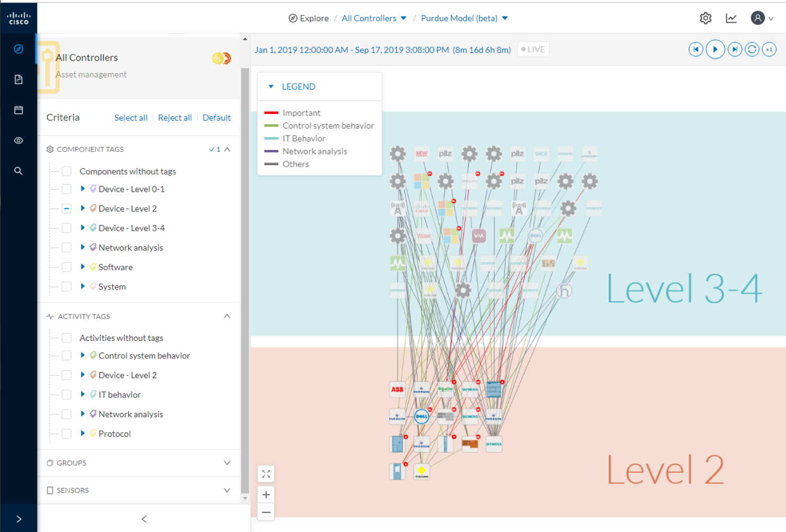Click the "Default" criteria link

coord(217,118)
